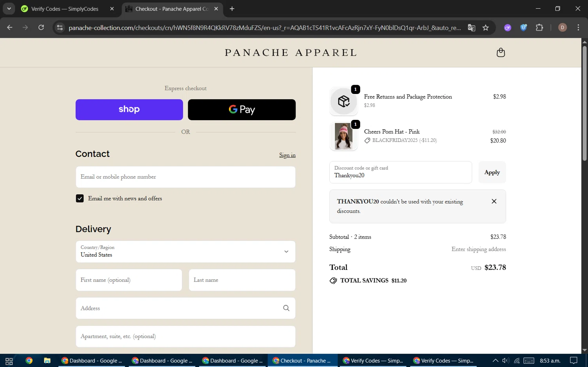Image resolution: width=588 pixels, height=367 pixels.
Task: Click the taskbar clock showing 8:53 a.m.
Action: tap(550, 361)
